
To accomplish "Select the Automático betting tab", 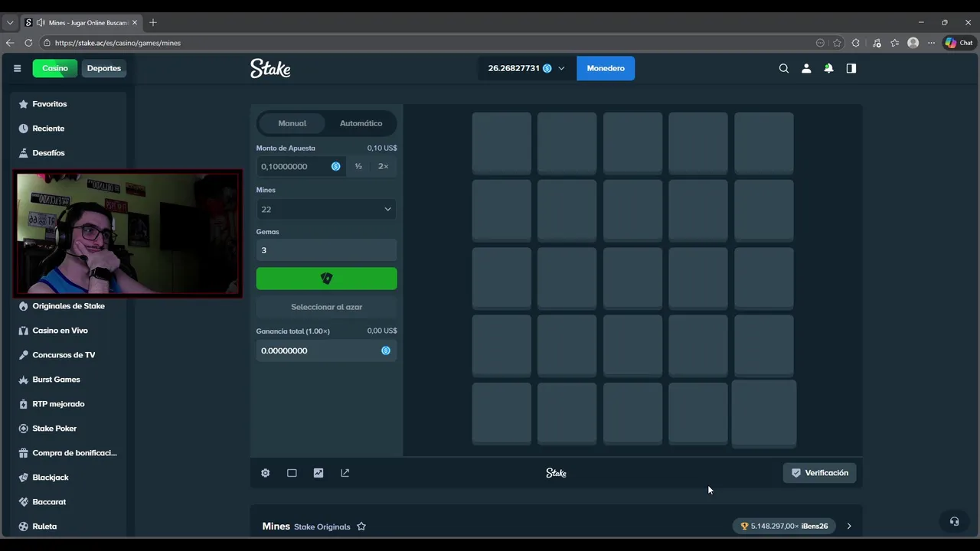I will click(x=361, y=123).
